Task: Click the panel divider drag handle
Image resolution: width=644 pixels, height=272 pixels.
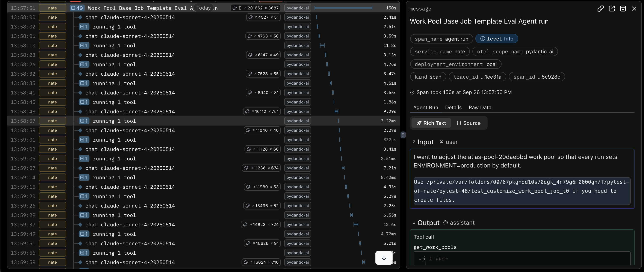Action: [403, 135]
